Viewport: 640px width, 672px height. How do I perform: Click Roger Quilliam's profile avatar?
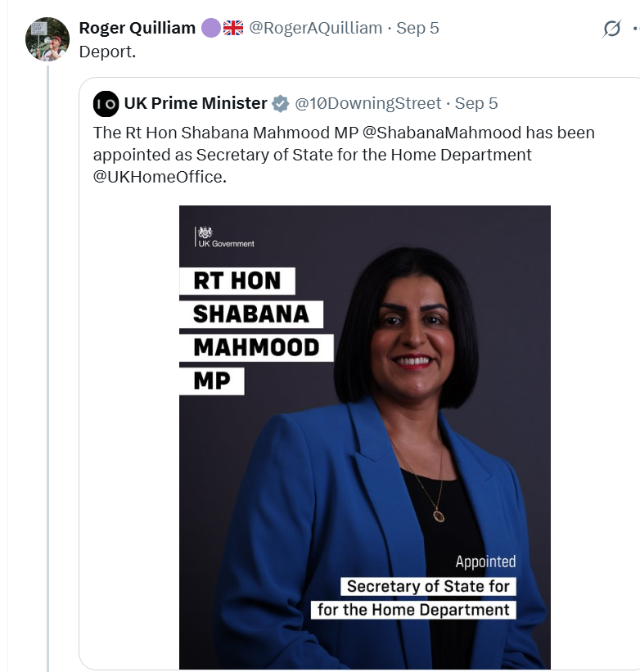click(47, 39)
